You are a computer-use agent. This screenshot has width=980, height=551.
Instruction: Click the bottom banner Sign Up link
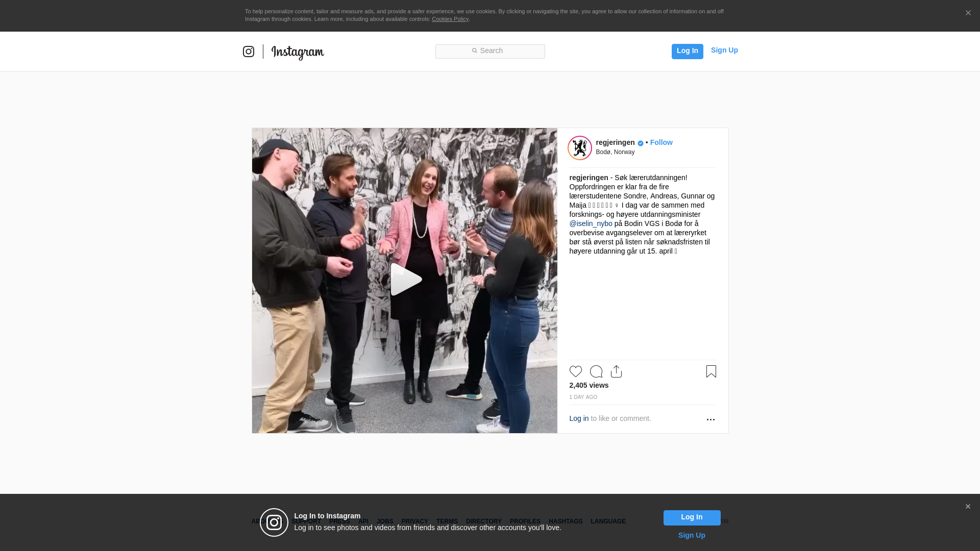point(692,535)
